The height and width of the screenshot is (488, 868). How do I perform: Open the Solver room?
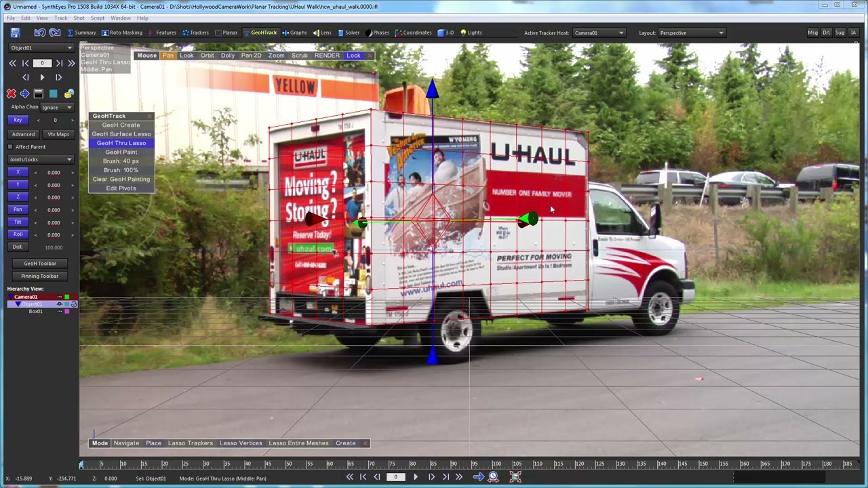click(x=349, y=33)
